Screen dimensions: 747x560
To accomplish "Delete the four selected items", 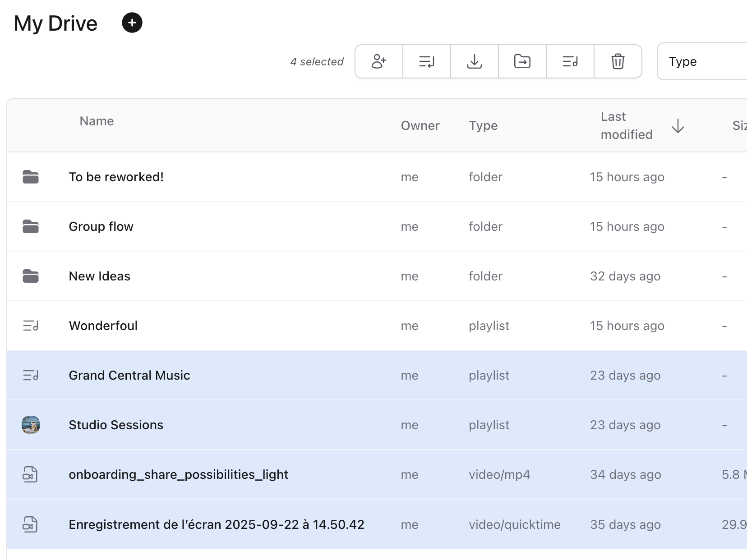I will click(618, 61).
